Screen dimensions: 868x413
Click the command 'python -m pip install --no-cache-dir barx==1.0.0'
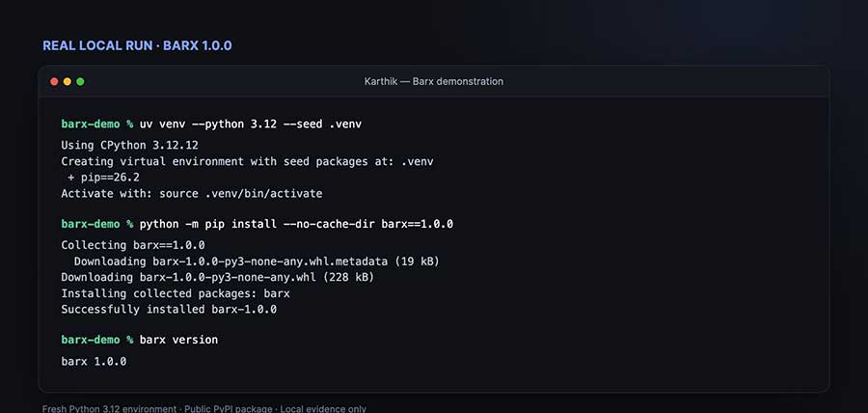tap(296, 224)
